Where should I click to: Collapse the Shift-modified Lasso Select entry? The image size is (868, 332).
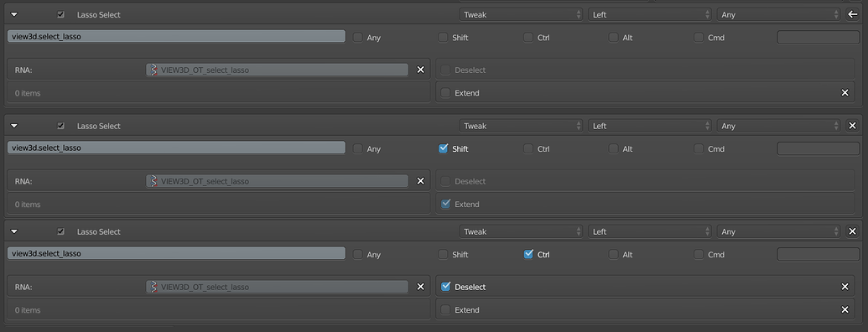(x=14, y=126)
